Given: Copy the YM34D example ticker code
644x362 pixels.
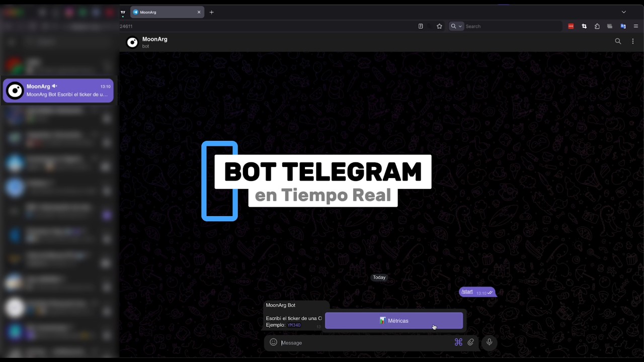Looking at the screenshot, I should (294, 325).
